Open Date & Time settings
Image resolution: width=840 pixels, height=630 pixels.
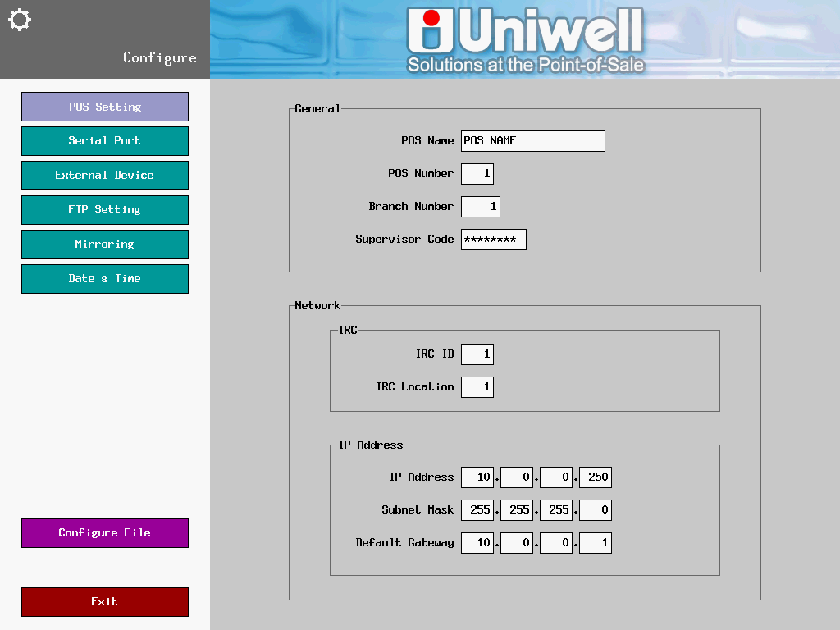105,279
